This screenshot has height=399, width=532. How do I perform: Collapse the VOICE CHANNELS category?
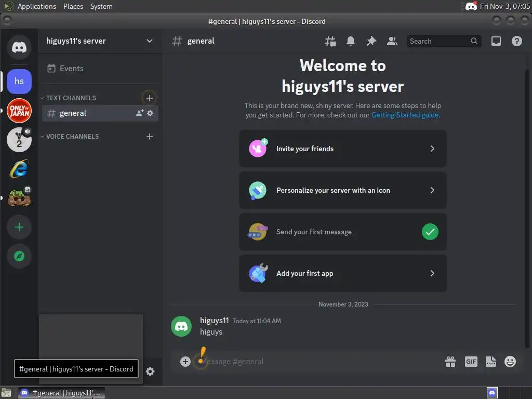pyautogui.click(x=72, y=137)
